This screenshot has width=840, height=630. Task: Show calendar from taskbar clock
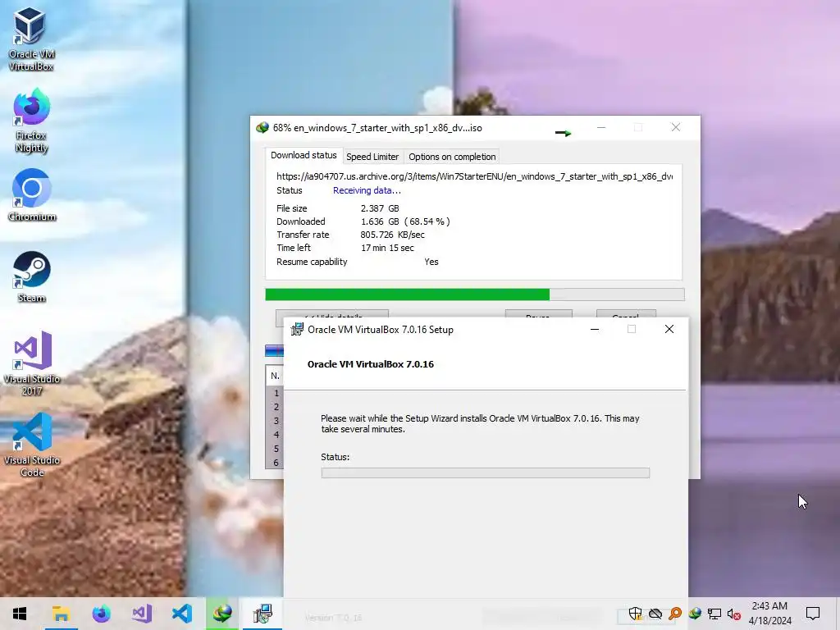(x=769, y=614)
